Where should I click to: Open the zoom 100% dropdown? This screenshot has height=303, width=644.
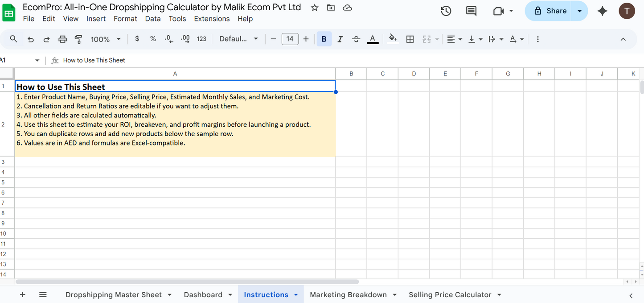pos(106,39)
